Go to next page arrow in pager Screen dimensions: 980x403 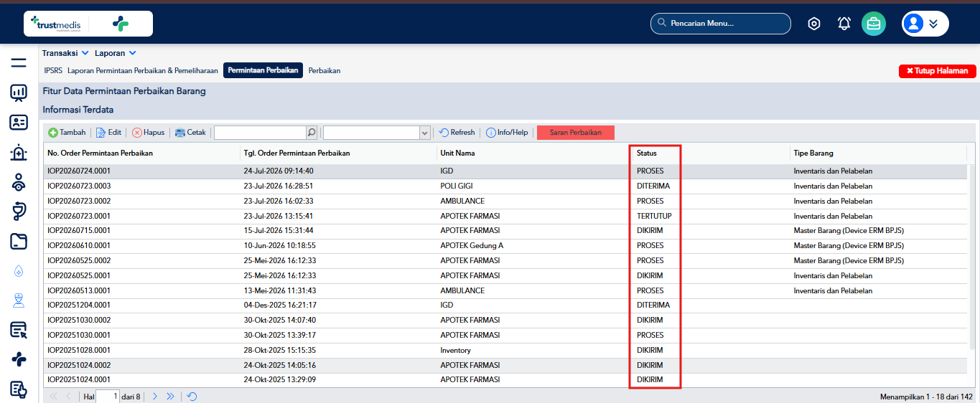[x=154, y=396]
